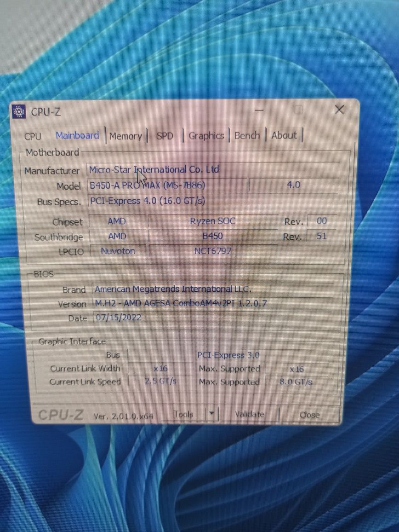Click the Southbridge vendor AMD field
Image resolution: width=399 pixels, height=532 pixels.
(x=118, y=236)
